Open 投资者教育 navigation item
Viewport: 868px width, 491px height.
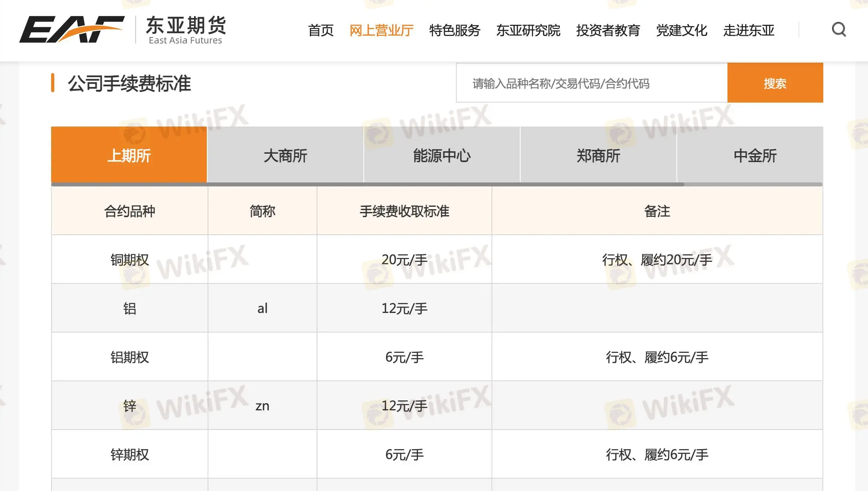point(608,30)
